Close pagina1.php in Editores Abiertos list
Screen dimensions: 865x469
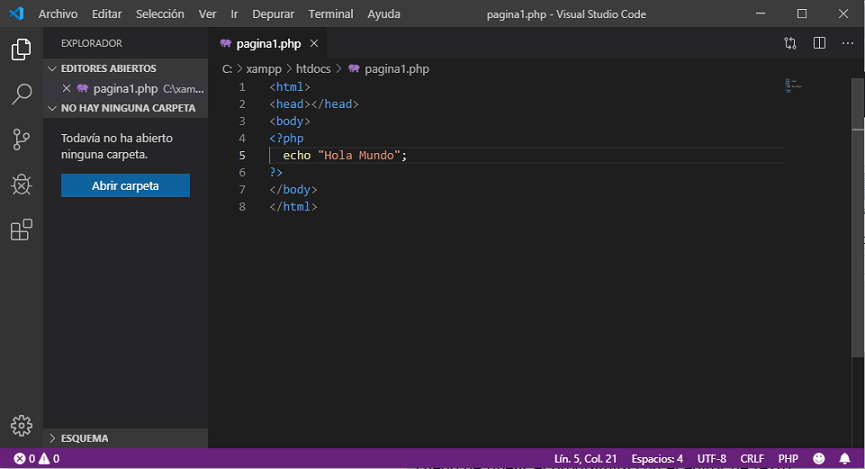(x=66, y=88)
